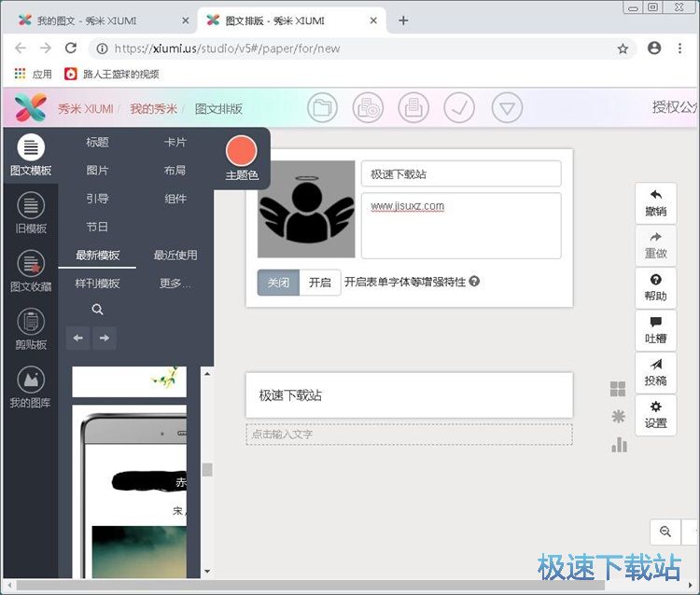Select the 图片 template category
This screenshot has width=700, height=595.
pyautogui.click(x=97, y=171)
